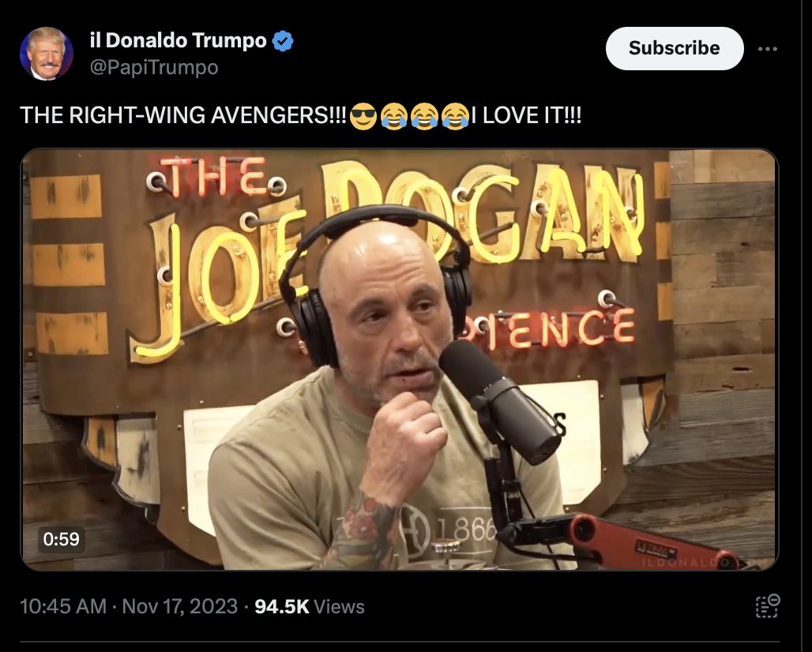This screenshot has width=812, height=652.
Task: Open the il Donaldo Trumpo display name
Action: click(179, 40)
